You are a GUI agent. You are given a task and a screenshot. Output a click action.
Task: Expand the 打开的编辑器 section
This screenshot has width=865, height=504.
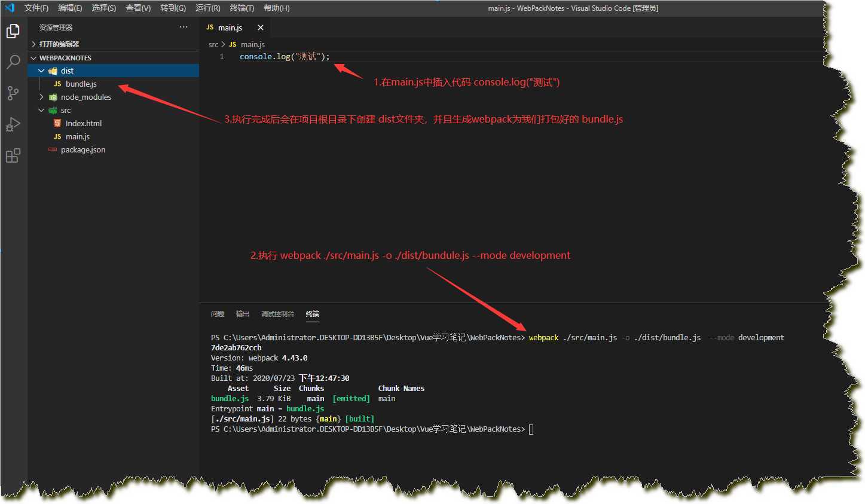click(114, 44)
